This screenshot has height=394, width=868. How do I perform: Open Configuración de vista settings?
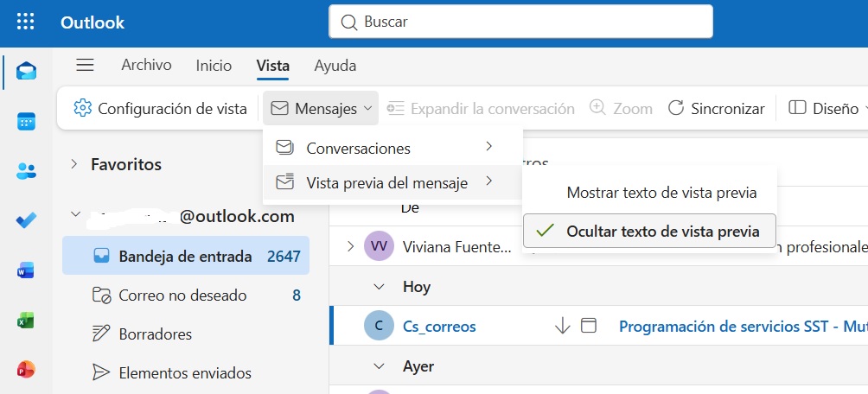coord(160,109)
